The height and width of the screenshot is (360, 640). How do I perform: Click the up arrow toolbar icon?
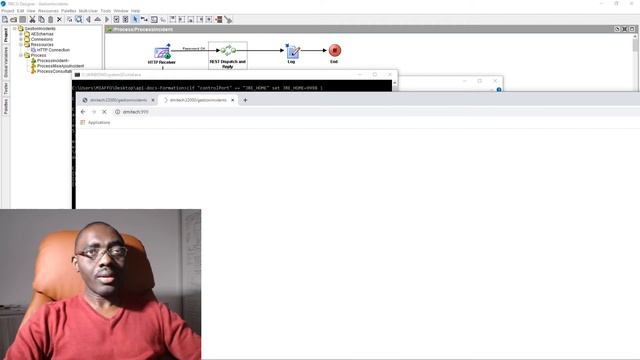(98, 19)
